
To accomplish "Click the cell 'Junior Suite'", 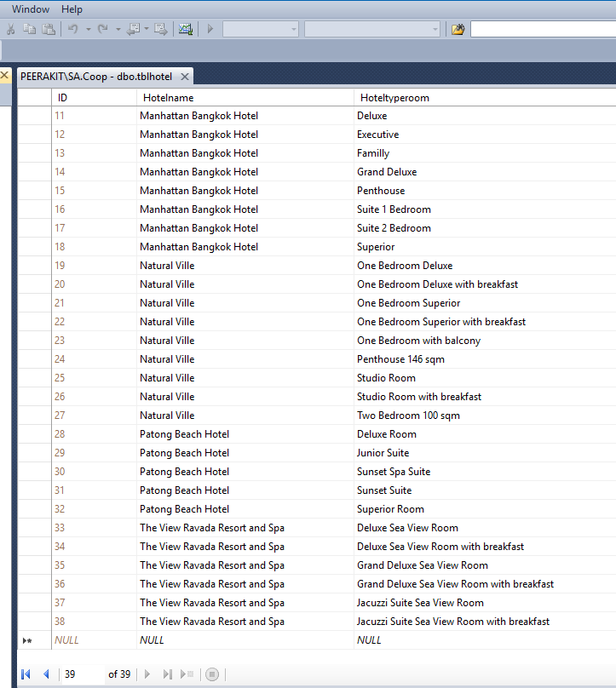I will point(485,453).
